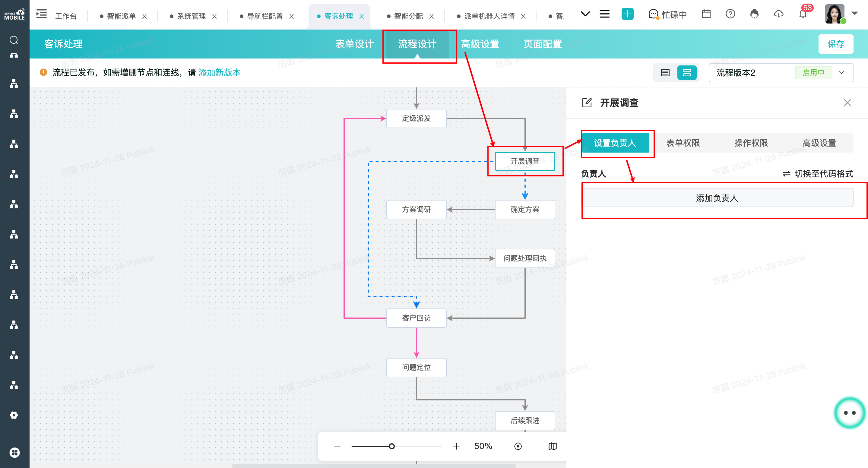Select the 操作权限 panel tab
The image size is (868, 468).
751,143
